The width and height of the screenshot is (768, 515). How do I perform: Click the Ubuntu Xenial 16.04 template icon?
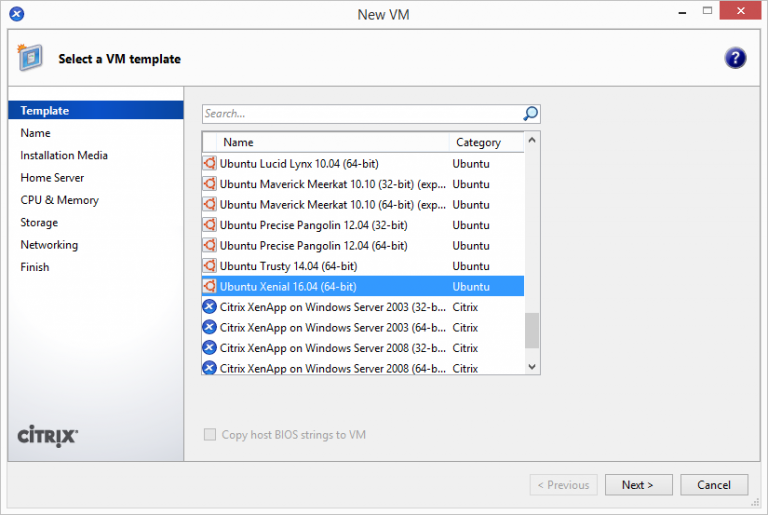(x=210, y=287)
